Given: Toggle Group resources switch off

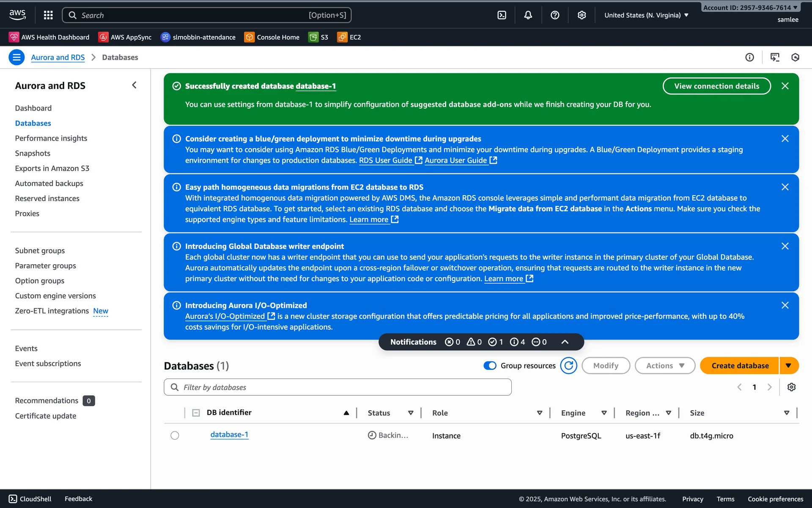Looking at the screenshot, I should tap(490, 366).
